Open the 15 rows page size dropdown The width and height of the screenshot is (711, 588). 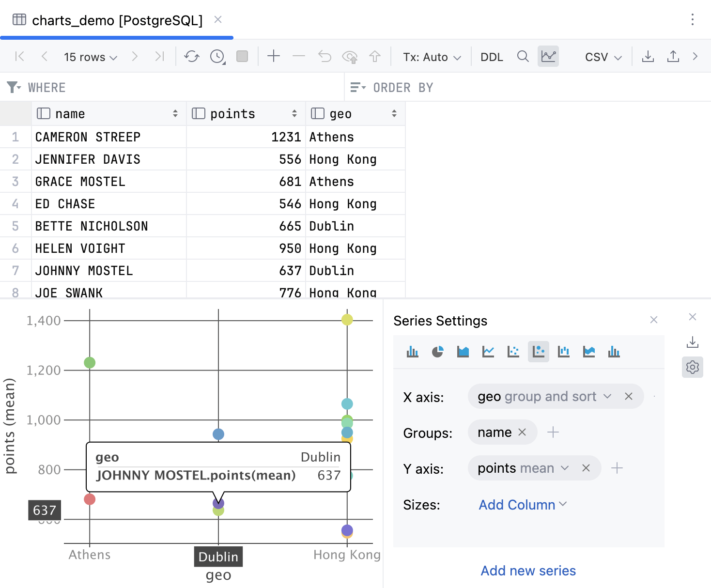coord(90,56)
